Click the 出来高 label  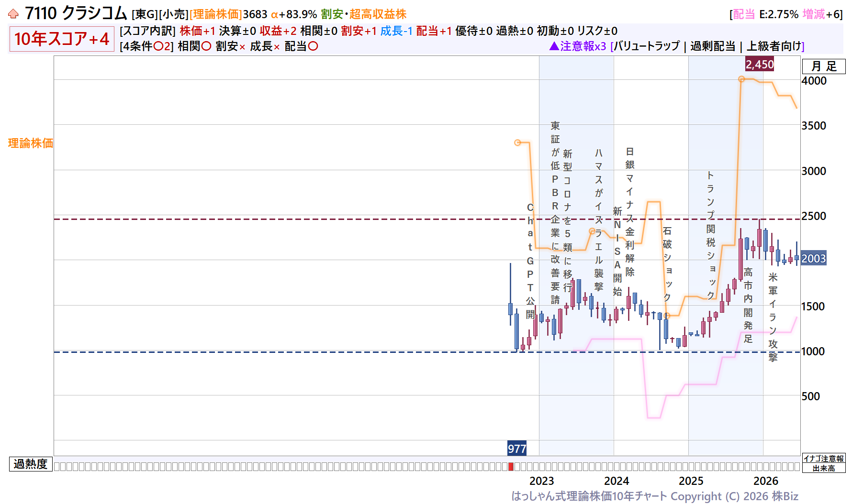click(x=824, y=468)
